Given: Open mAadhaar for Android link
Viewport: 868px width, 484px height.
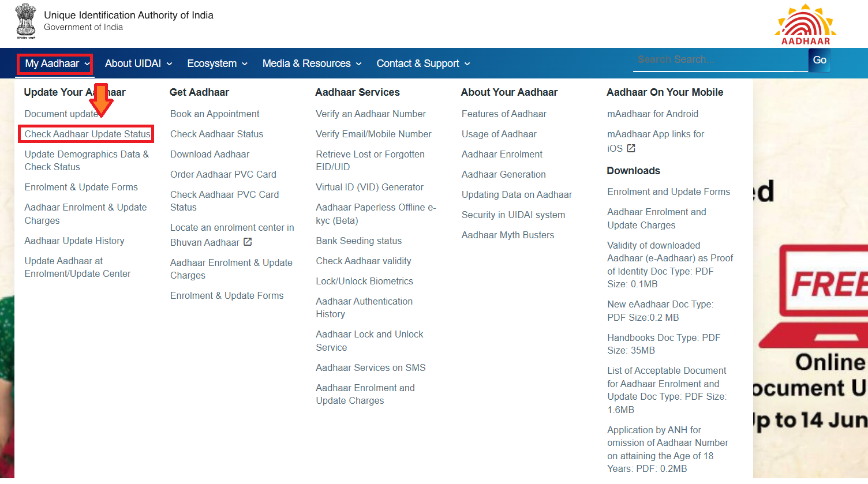Looking at the screenshot, I should [x=652, y=114].
